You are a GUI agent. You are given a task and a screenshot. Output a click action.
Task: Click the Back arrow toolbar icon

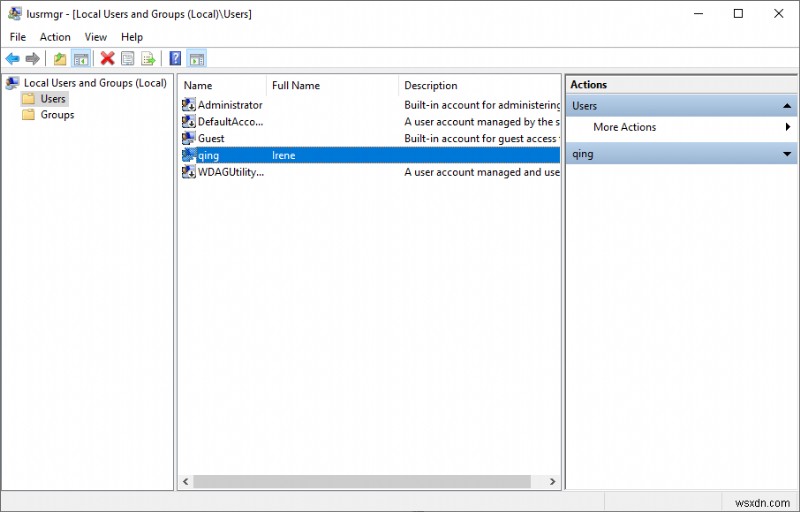click(12, 59)
